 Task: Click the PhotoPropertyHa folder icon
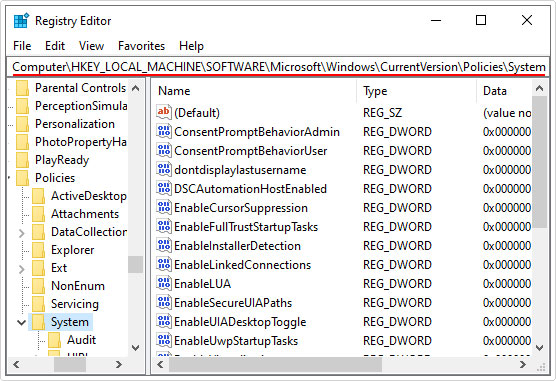[22, 142]
